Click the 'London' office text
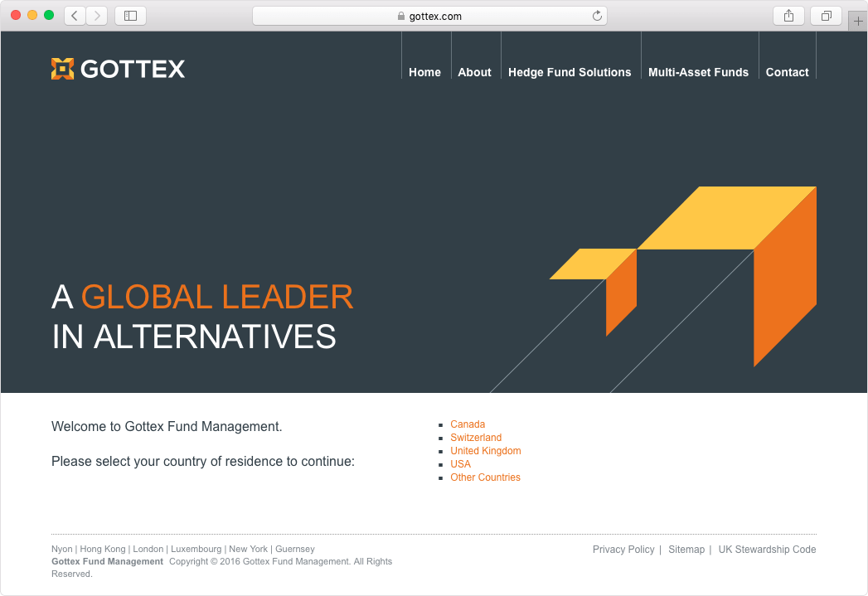Viewport: 868px width, 596px height. [148, 549]
